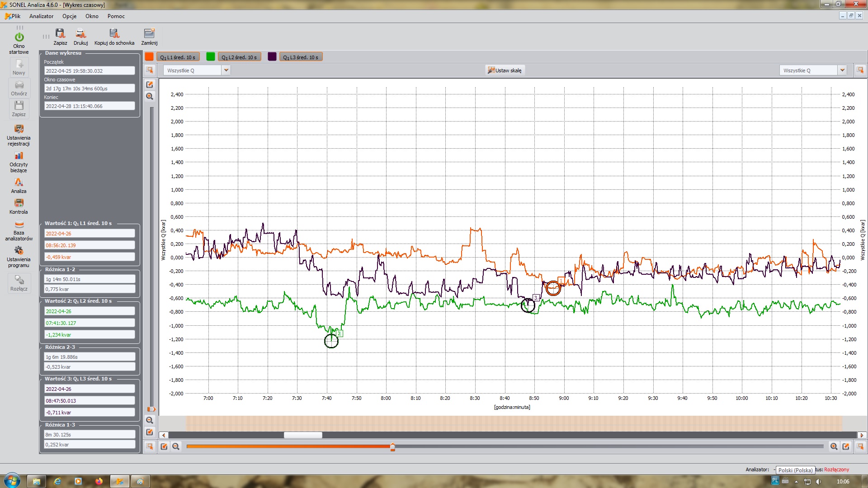
Task: Click the Ustaw skalę button
Action: pyautogui.click(x=505, y=70)
